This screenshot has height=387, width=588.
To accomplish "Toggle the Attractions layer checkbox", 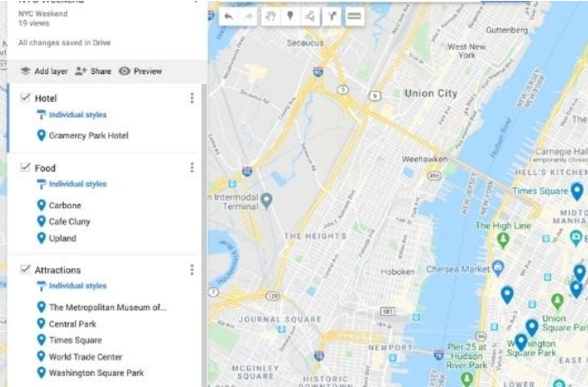I will [x=25, y=269].
